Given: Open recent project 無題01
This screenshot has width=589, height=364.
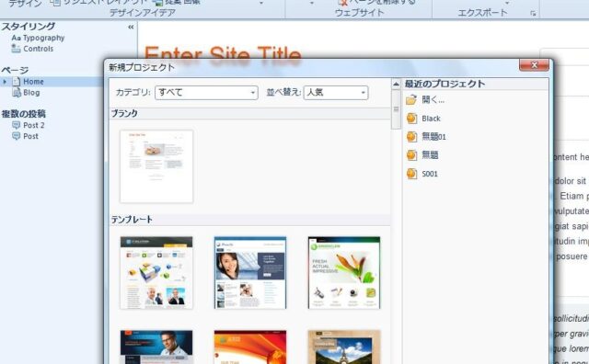Looking at the screenshot, I should (433, 137).
